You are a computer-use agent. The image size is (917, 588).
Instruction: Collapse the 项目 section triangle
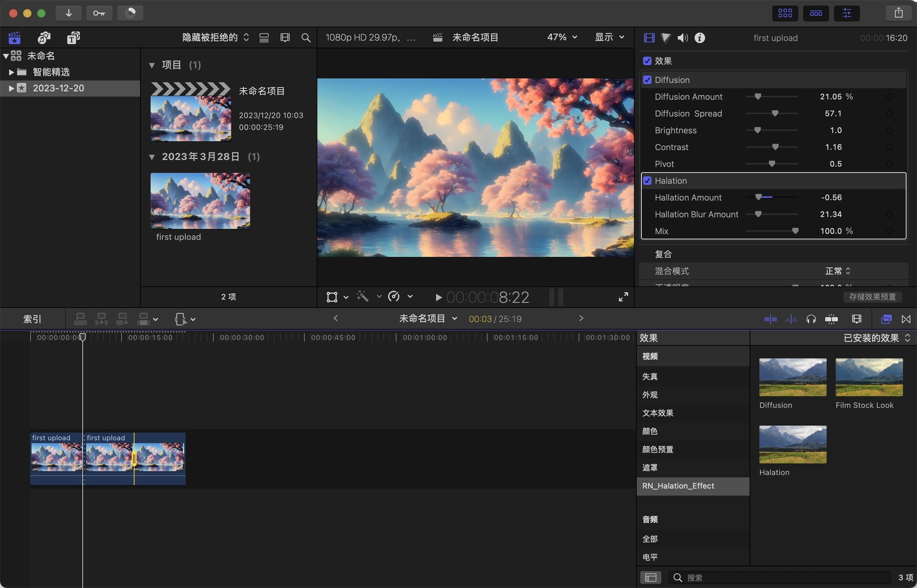coord(152,65)
